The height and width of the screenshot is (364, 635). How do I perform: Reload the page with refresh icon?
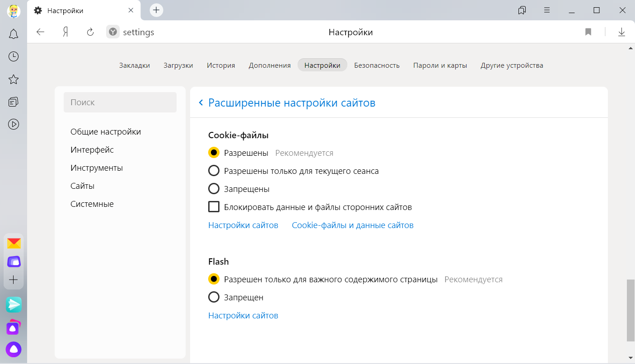tap(90, 32)
